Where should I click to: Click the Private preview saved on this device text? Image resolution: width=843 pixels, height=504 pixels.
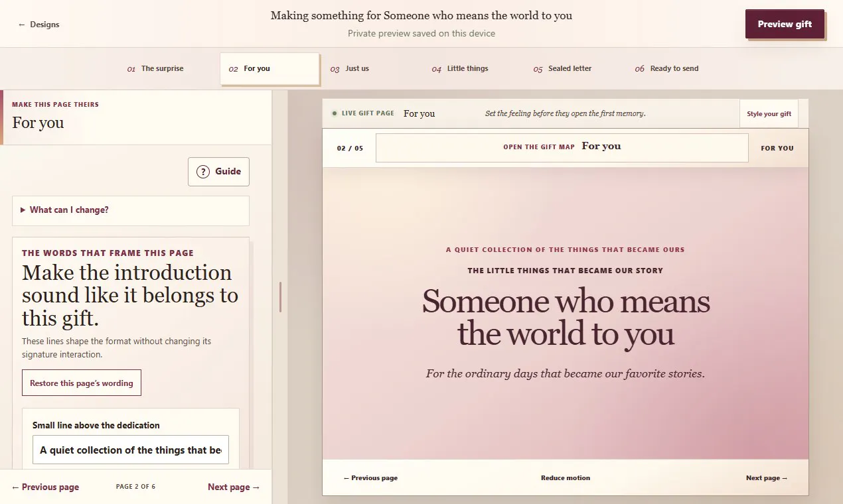coord(421,33)
